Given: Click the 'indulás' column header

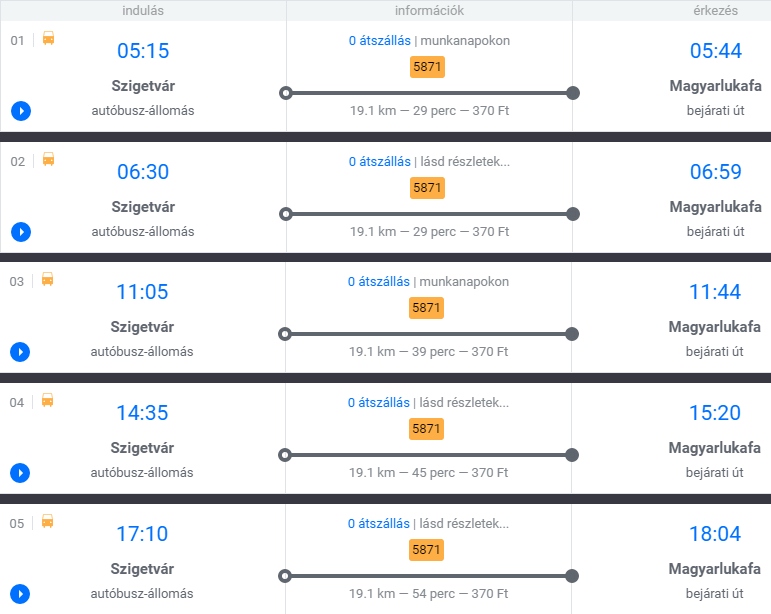Looking at the screenshot, I should 143,11.
